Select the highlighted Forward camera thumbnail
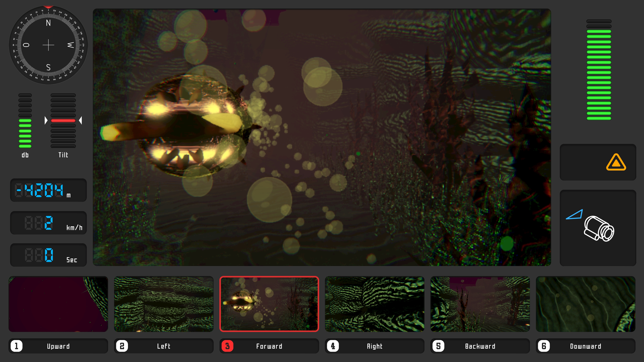This screenshot has width=644, height=362. (269, 304)
